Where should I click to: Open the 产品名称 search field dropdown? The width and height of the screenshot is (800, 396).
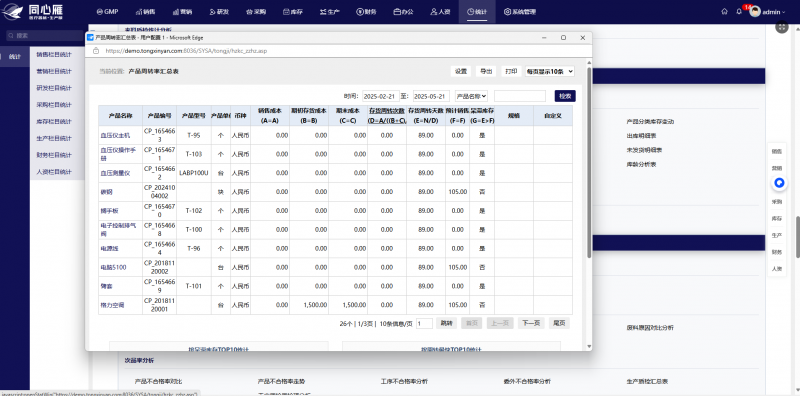click(x=471, y=96)
